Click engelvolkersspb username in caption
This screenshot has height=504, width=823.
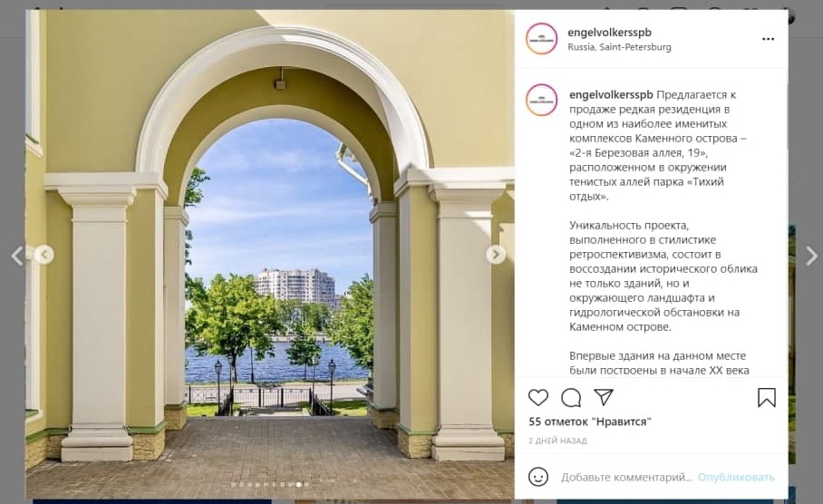click(611, 94)
